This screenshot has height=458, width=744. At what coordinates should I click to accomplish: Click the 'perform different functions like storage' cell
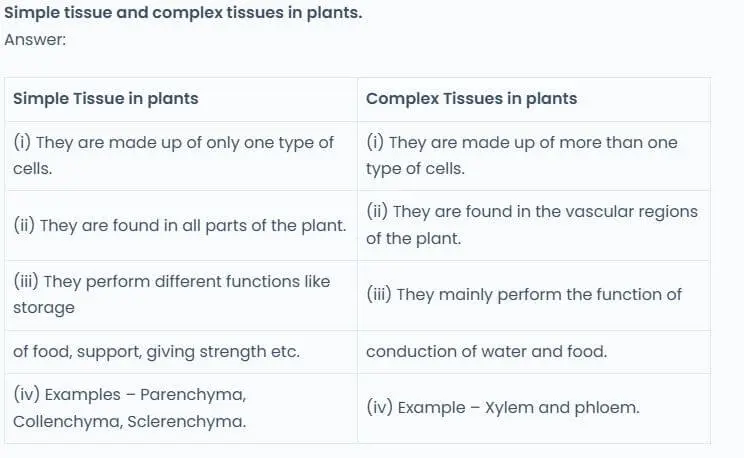tap(171, 294)
